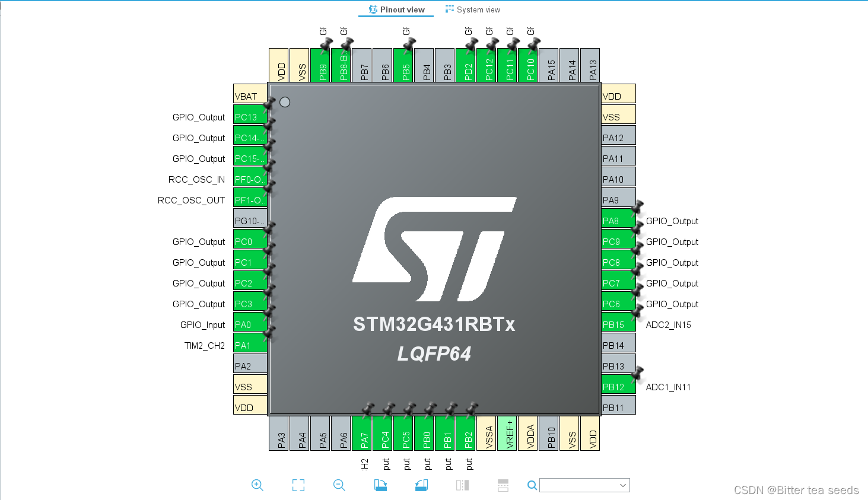The width and height of the screenshot is (868, 500).
Task: Zoom out of the pinout view
Action: pos(339,485)
